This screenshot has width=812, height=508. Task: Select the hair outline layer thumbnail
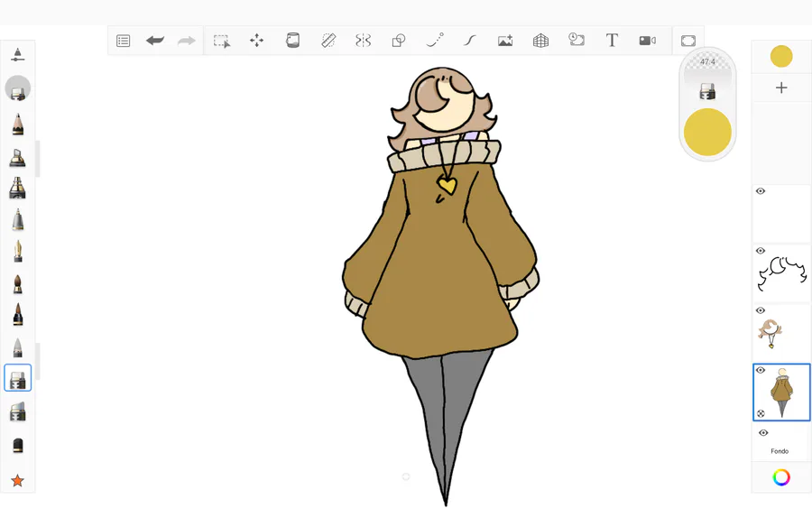[781, 272]
